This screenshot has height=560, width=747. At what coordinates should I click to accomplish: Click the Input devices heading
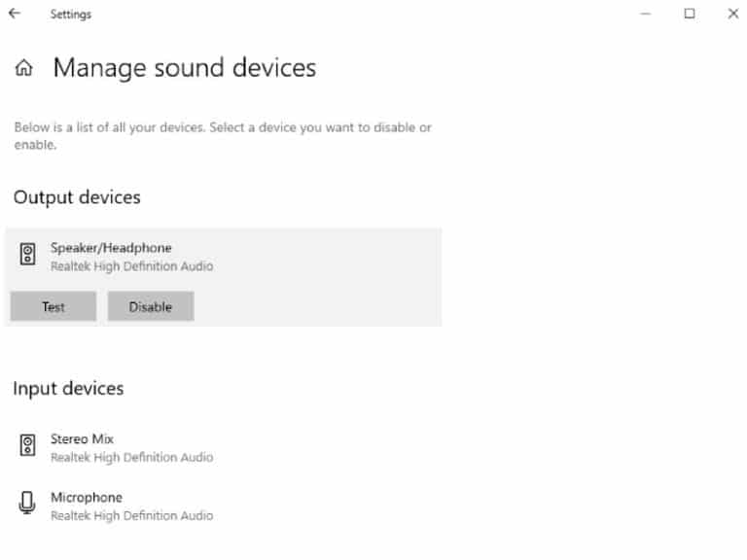68,388
